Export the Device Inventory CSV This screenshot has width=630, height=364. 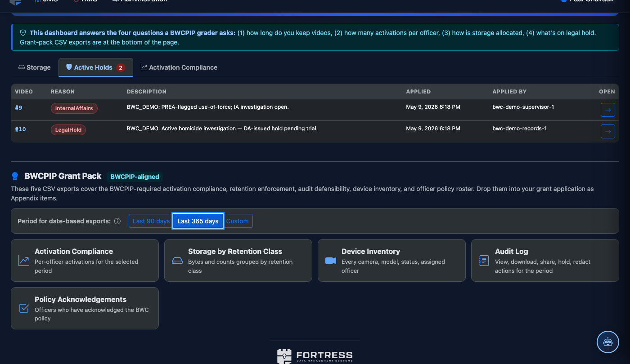click(x=391, y=261)
